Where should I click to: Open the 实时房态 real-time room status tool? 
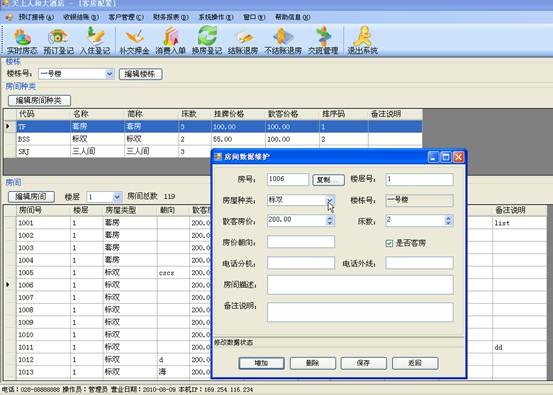[22, 41]
